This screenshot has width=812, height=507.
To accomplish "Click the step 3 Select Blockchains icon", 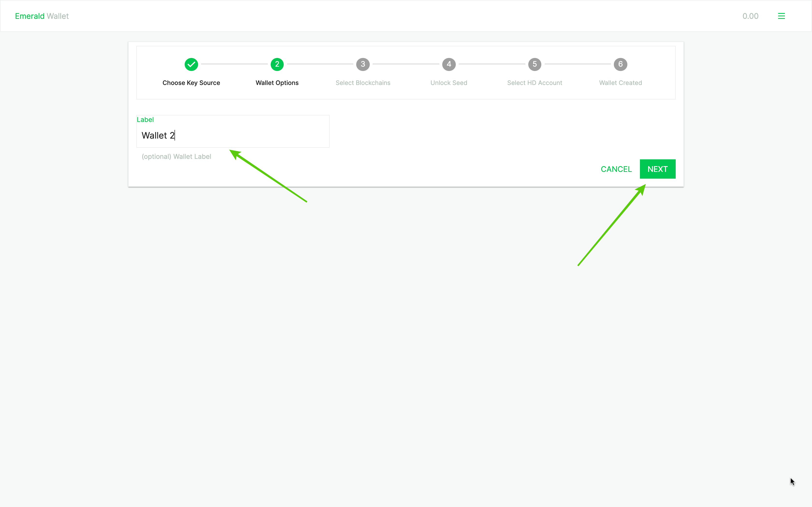I will point(362,64).
